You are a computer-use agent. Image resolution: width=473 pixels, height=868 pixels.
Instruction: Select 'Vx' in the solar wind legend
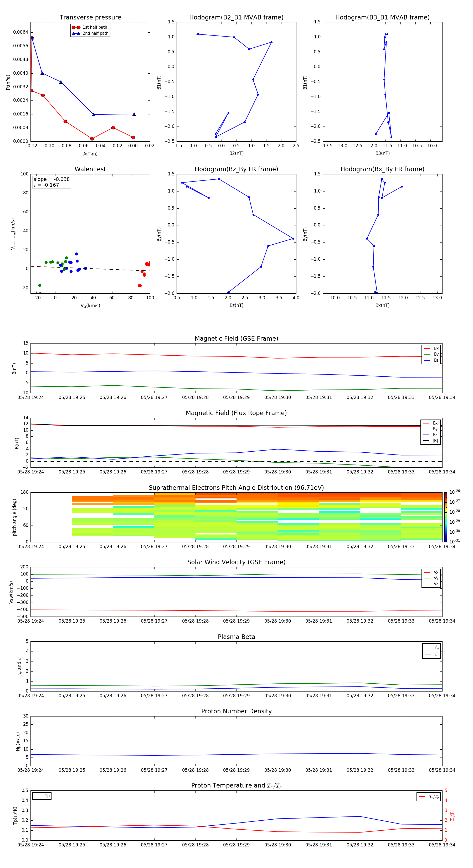click(x=431, y=572)
